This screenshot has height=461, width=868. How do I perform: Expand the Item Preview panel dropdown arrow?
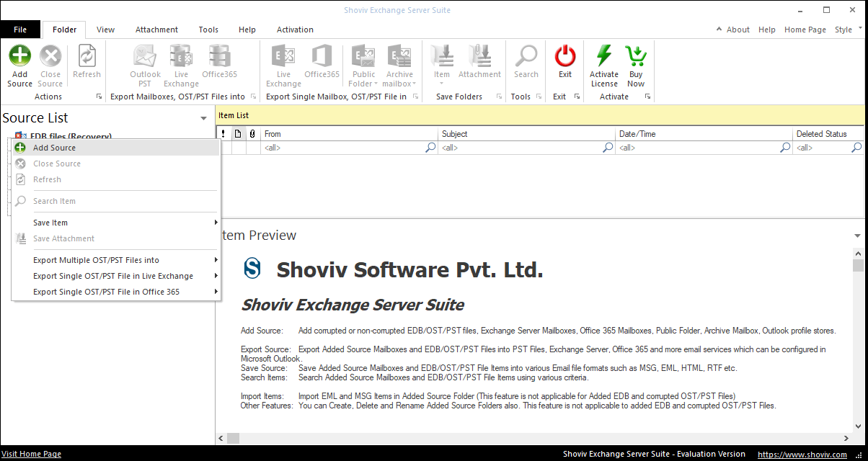click(857, 236)
